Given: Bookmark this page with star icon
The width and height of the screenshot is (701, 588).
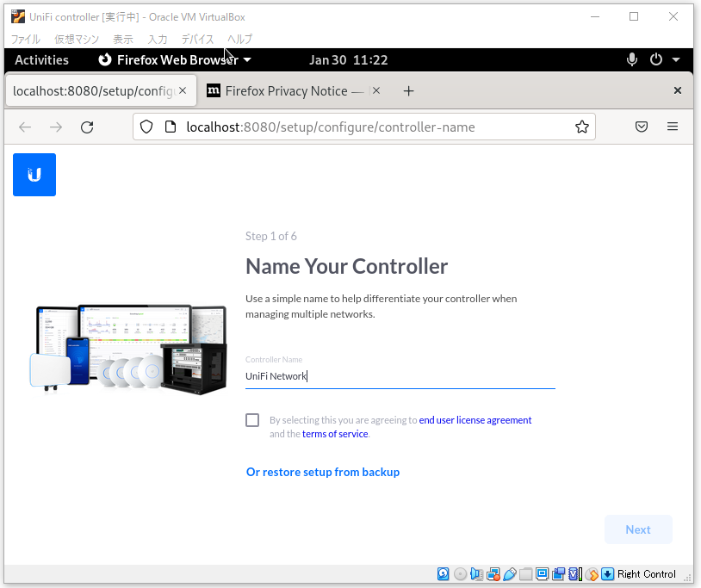Looking at the screenshot, I should pyautogui.click(x=581, y=127).
